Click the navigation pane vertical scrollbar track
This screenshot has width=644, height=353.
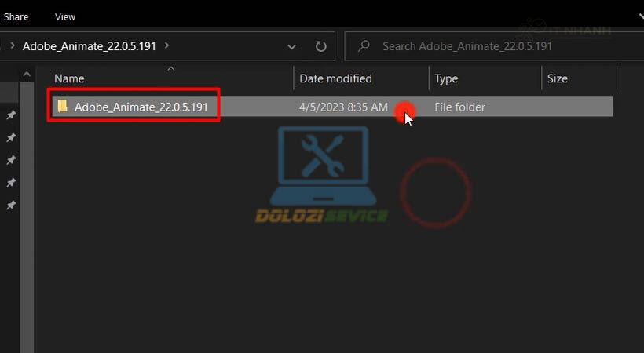coord(27,217)
